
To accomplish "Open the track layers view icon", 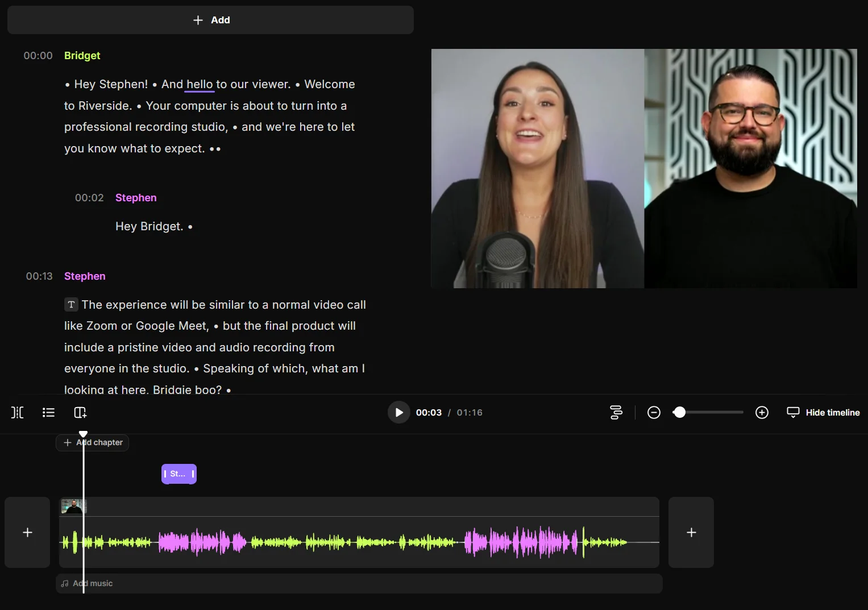I will coord(616,412).
